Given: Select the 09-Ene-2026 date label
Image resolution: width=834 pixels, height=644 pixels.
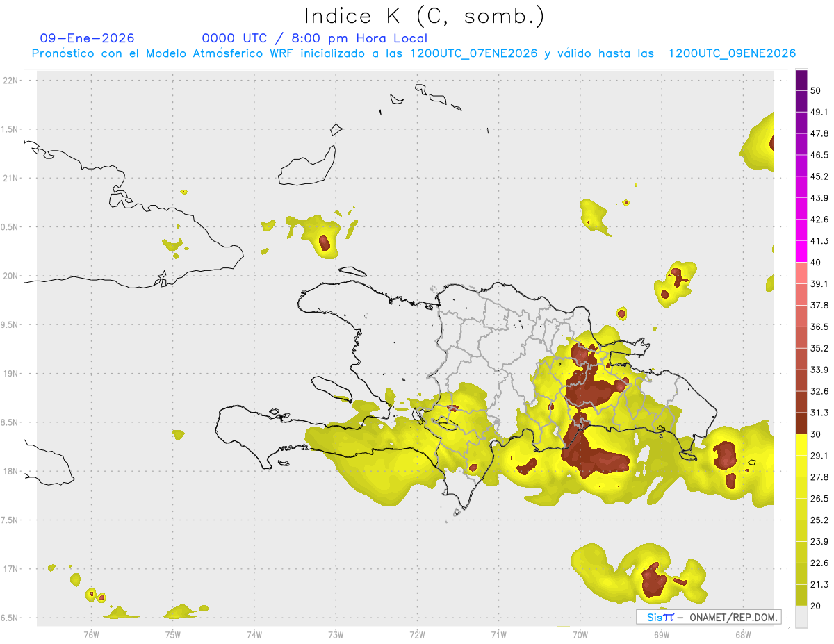Looking at the screenshot, I should tap(88, 38).
